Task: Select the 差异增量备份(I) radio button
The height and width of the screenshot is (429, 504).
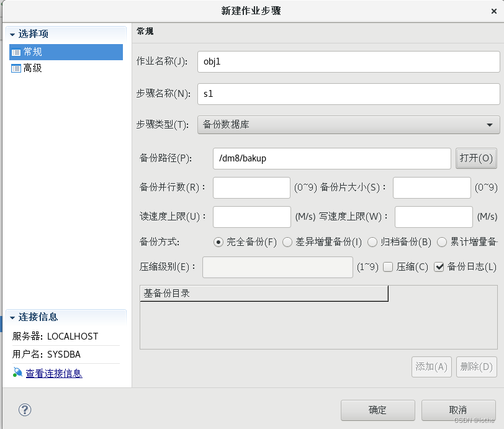Action: 287,242
